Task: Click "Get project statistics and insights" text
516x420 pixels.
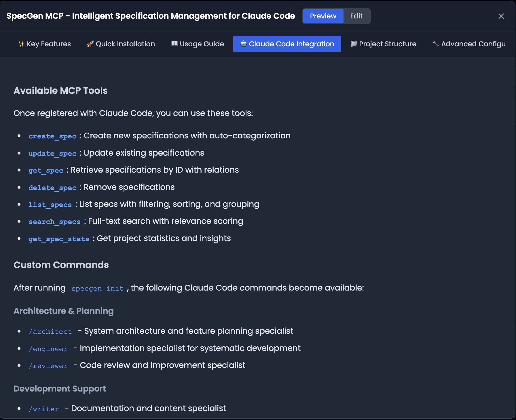Action: coord(164,238)
